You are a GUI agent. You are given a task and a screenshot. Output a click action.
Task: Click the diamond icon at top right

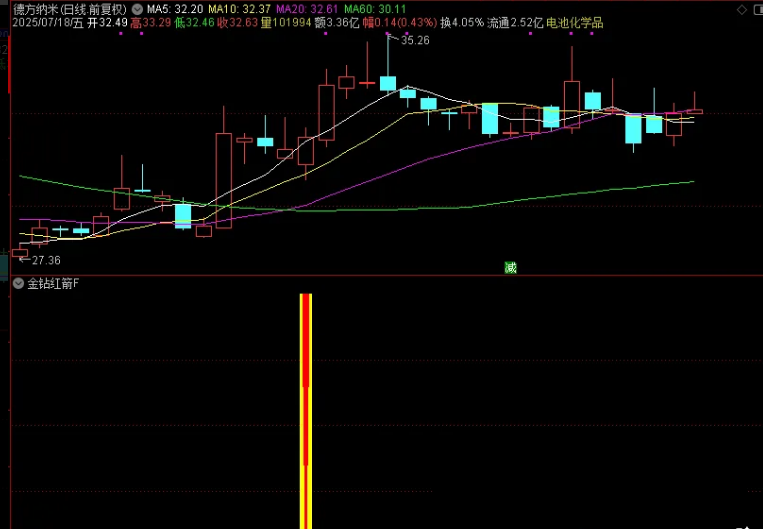(739, 7)
